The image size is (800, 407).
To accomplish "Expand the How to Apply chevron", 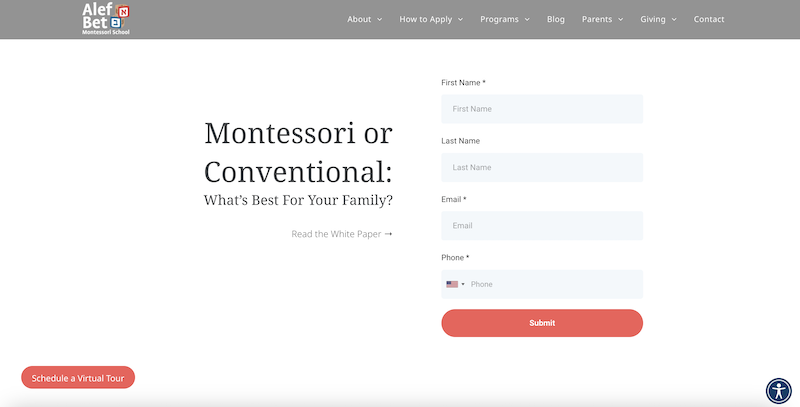I will pos(460,20).
